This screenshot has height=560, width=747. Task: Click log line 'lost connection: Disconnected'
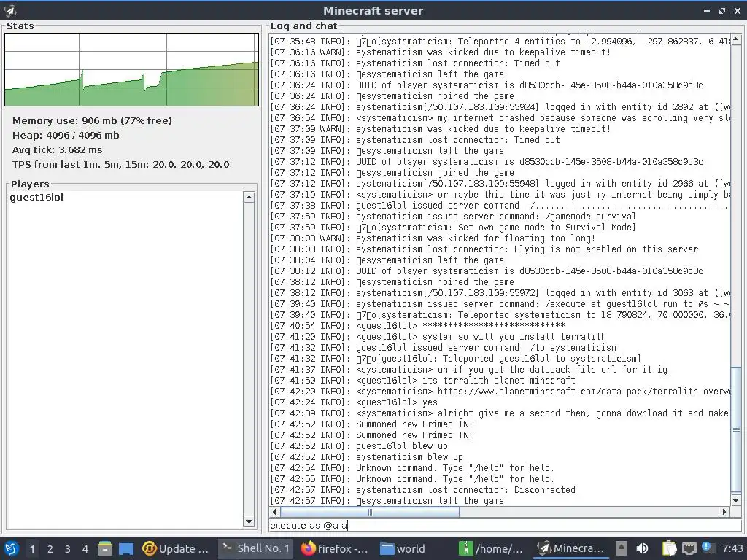click(x=422, y=490)
